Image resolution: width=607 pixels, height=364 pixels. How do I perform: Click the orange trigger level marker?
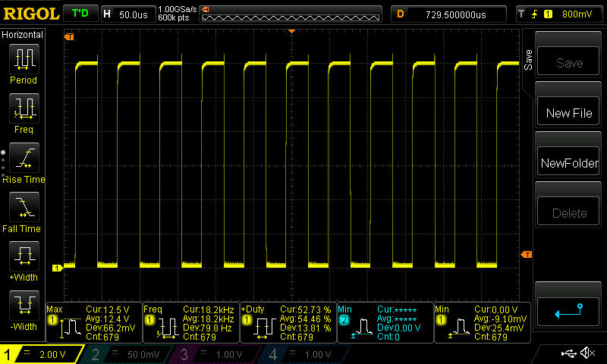(527, 253)
